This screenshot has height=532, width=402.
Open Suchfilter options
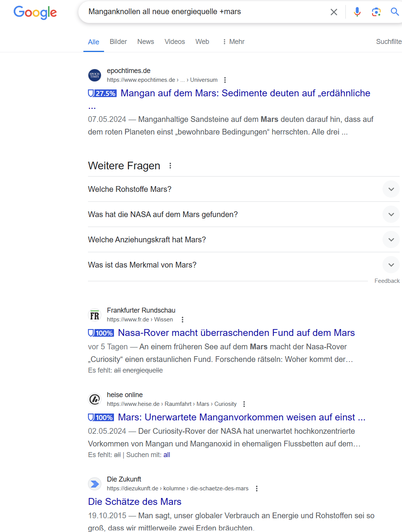(x=389, y=42)
